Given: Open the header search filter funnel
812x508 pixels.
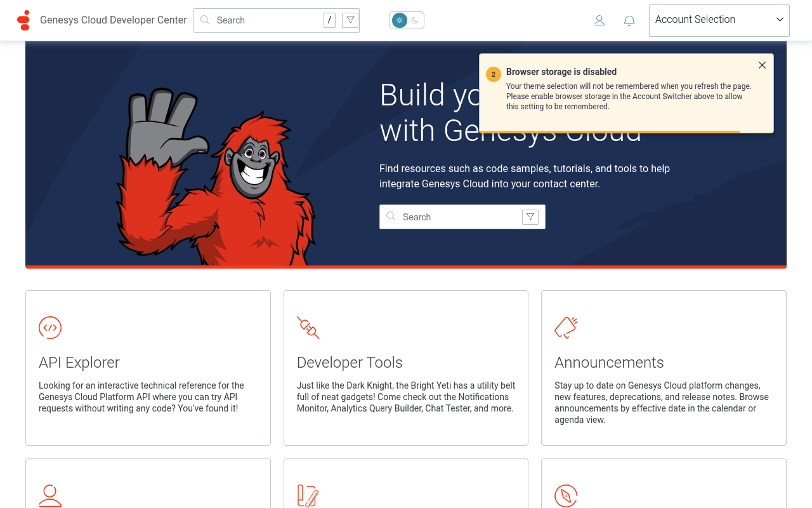Looking at the screenshot, I should 350,20.
